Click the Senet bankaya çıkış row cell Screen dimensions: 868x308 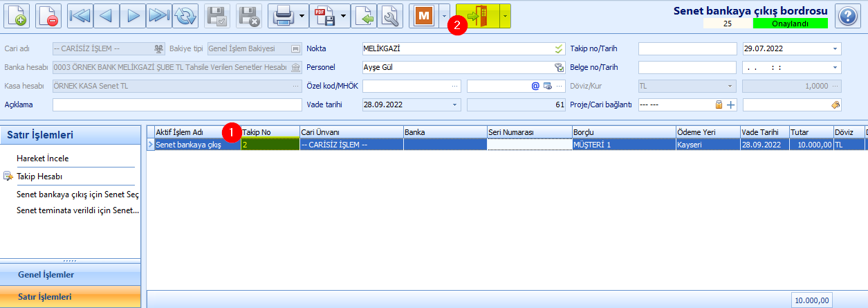197,145
